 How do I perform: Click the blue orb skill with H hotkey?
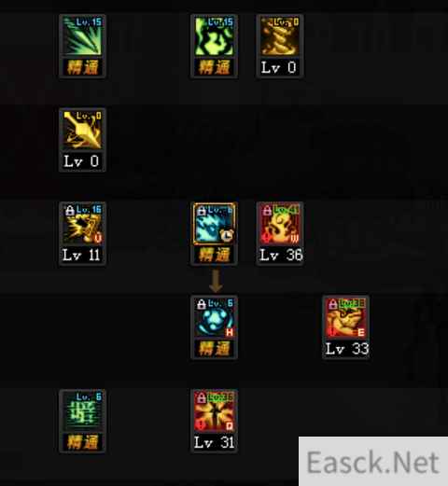tap(214, 317)
